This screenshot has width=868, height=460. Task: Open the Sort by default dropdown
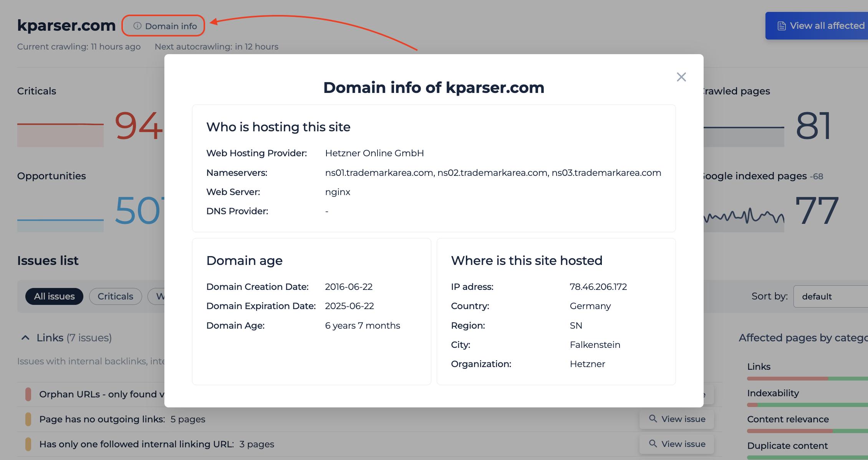click(831, 296)
